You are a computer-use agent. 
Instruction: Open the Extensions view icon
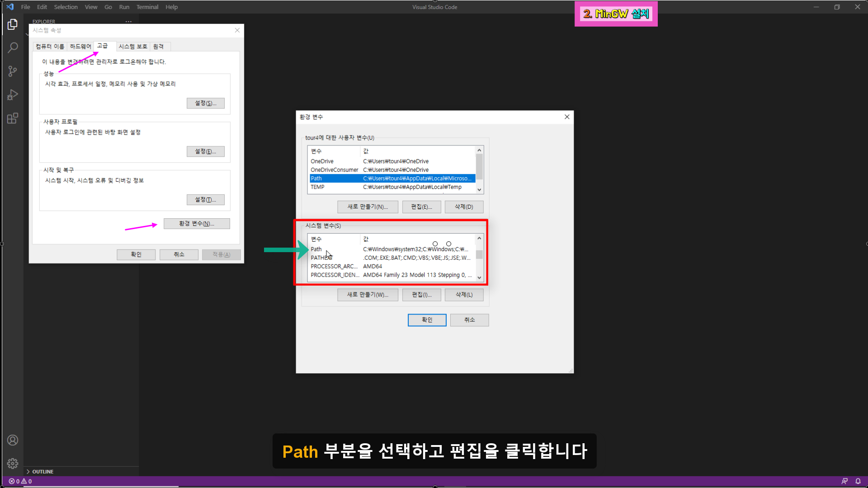tap(13, 118)
